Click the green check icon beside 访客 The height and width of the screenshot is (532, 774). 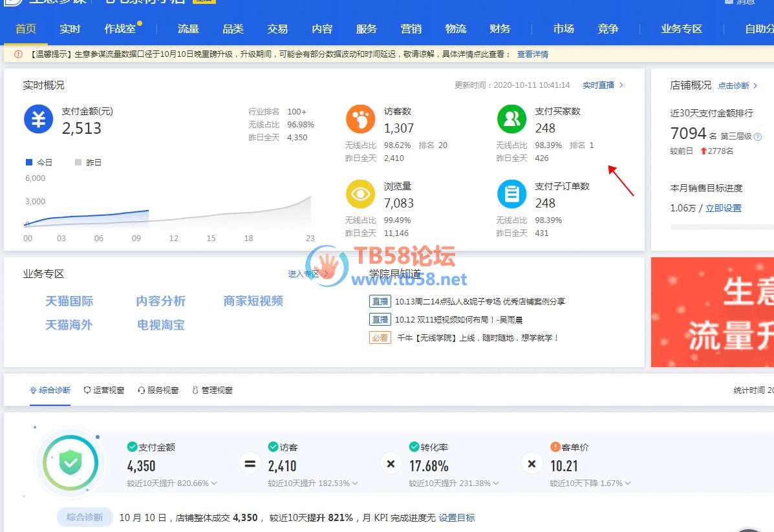pos(273,447)
